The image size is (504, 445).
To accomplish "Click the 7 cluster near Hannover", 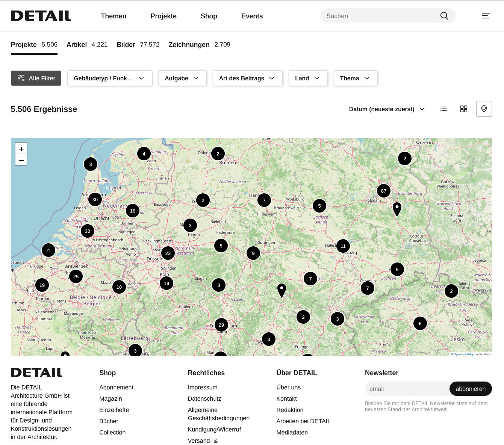I will [x=264, y=200].
